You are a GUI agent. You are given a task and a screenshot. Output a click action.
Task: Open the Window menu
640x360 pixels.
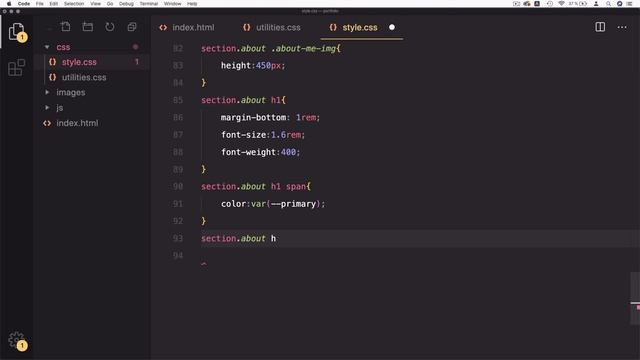coord(172,4)
